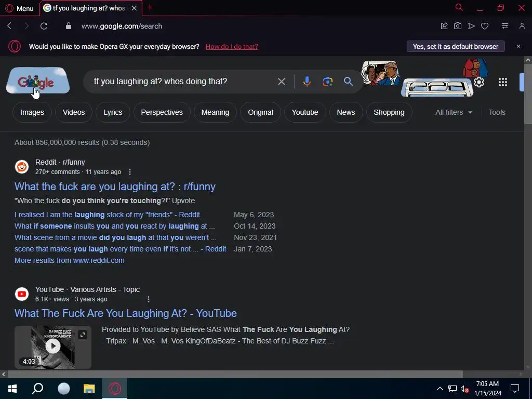Viewport: 532px width, 399px height.
Task: Open the send/flow arrow icon
Action: (471, 26)
